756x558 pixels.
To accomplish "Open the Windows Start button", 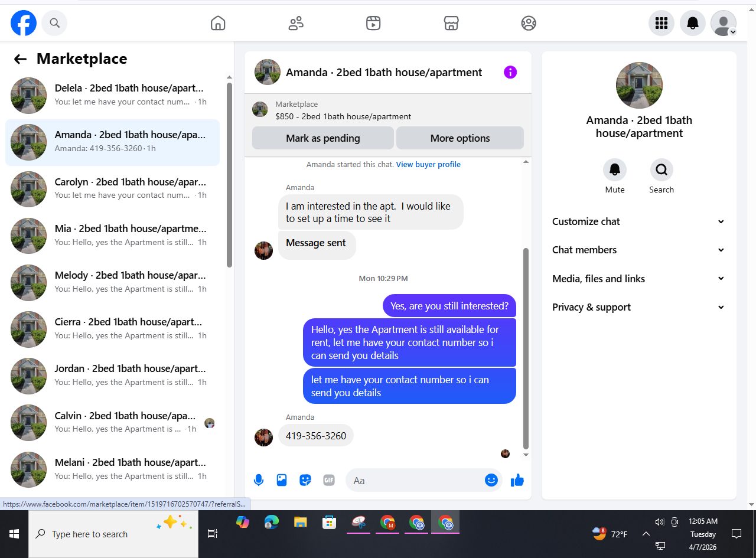I will click(x=14, y=534).
